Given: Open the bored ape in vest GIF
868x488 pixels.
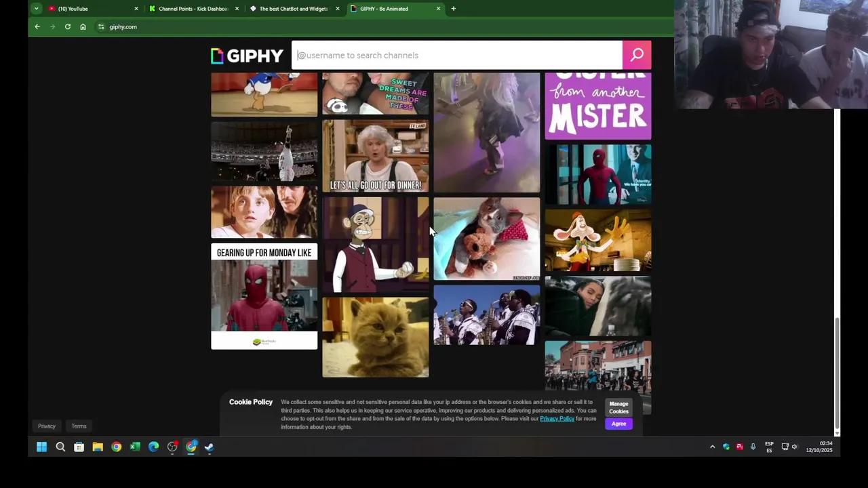Looking at the screenshot, I should 375,245.
